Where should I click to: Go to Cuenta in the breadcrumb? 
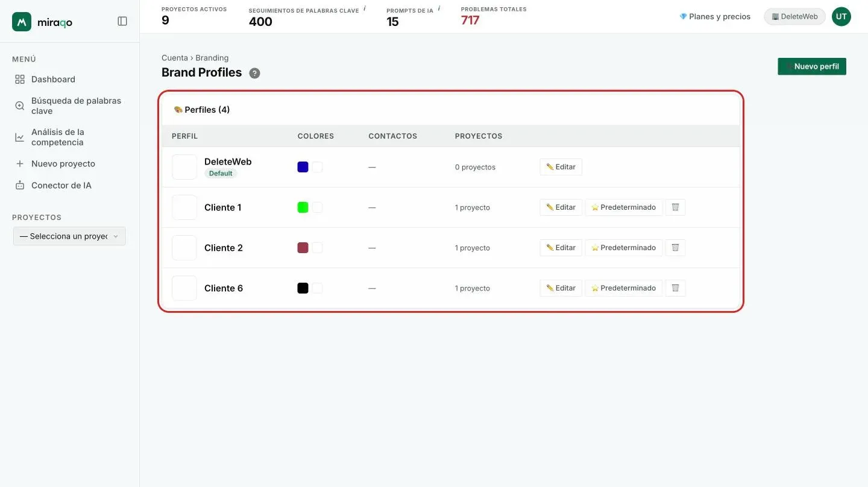point(175,58)
